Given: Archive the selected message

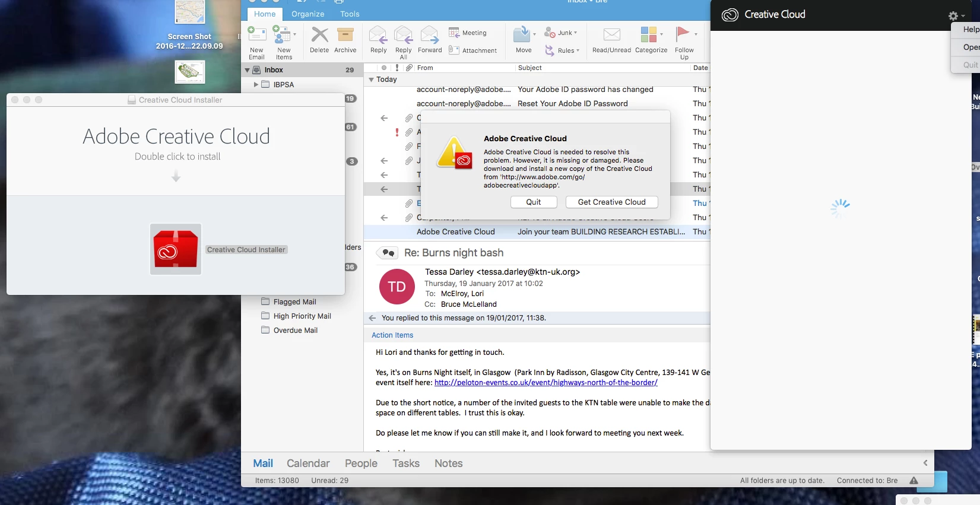Looking at the screenshot, I should [345, 40].
